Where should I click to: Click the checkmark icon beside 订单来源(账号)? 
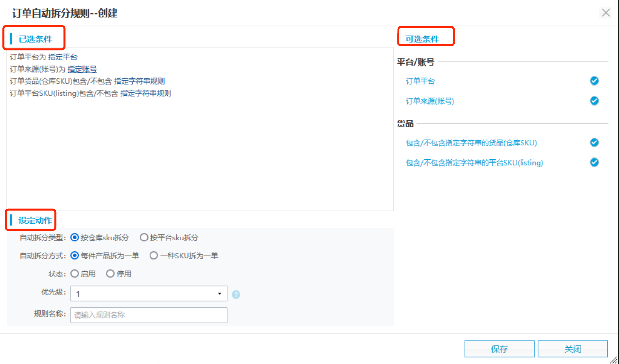click(594, 101)
